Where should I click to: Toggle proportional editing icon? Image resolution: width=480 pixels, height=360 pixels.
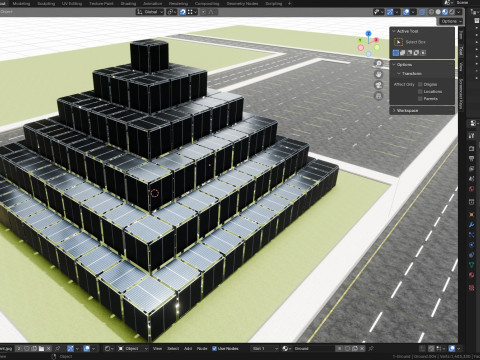pos(203,12)
